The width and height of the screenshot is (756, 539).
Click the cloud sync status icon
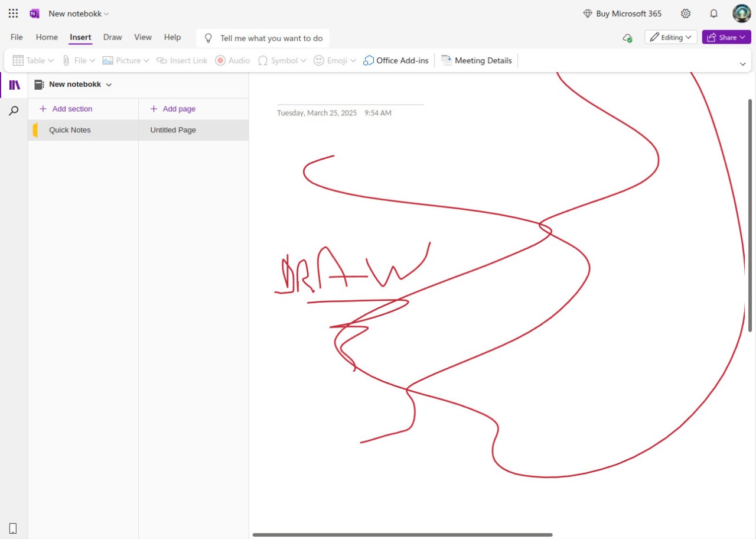[x=627, y=38]
